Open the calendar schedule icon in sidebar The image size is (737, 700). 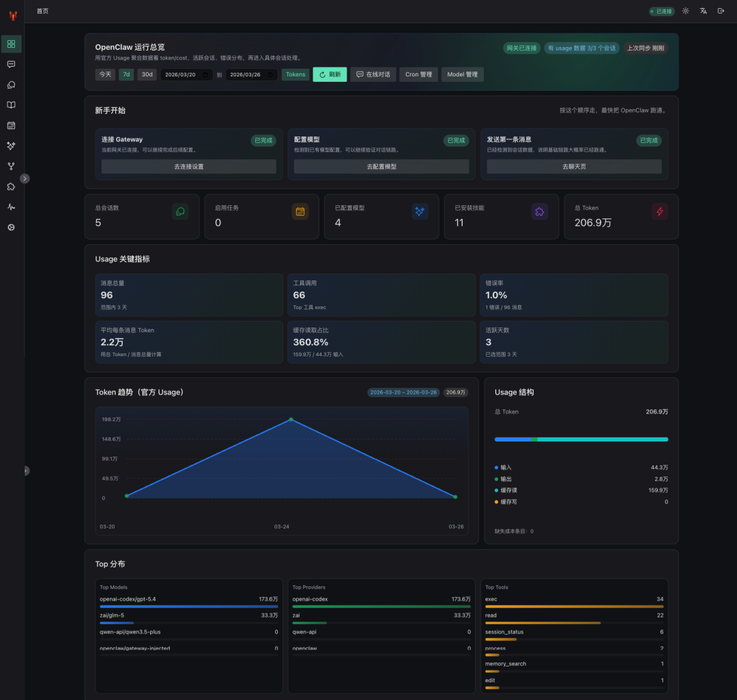click(11, 126)
